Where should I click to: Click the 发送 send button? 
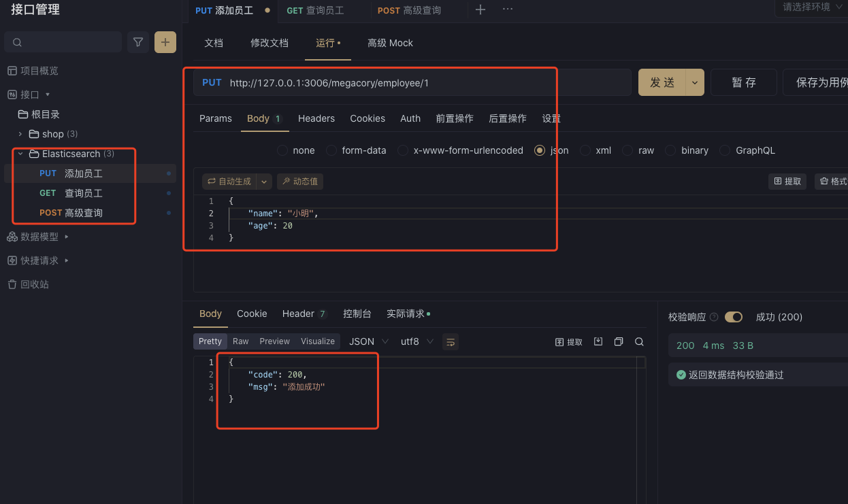662,82
